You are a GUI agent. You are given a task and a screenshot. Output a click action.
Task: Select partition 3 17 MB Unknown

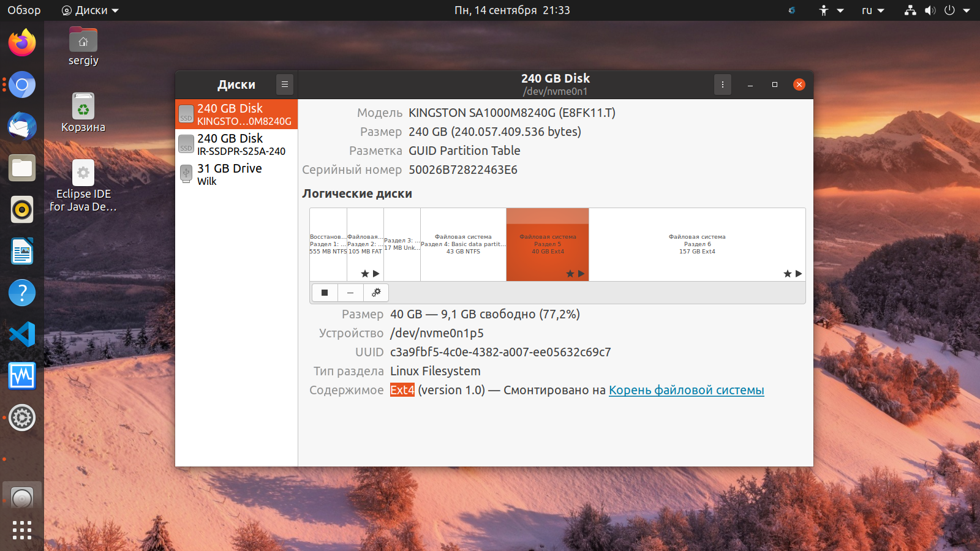click(x=402, y=244)
